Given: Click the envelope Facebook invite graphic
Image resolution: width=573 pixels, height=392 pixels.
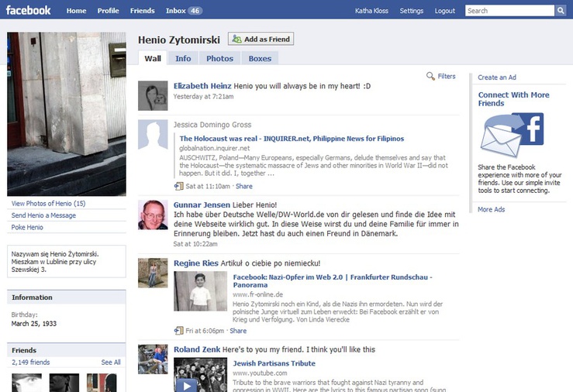Looking at the screenshot, I should [x=512, y=135].
